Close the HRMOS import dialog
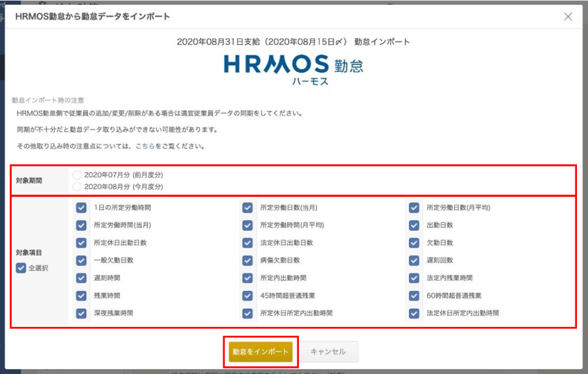 pyautogui.click(x=568, y=17)
